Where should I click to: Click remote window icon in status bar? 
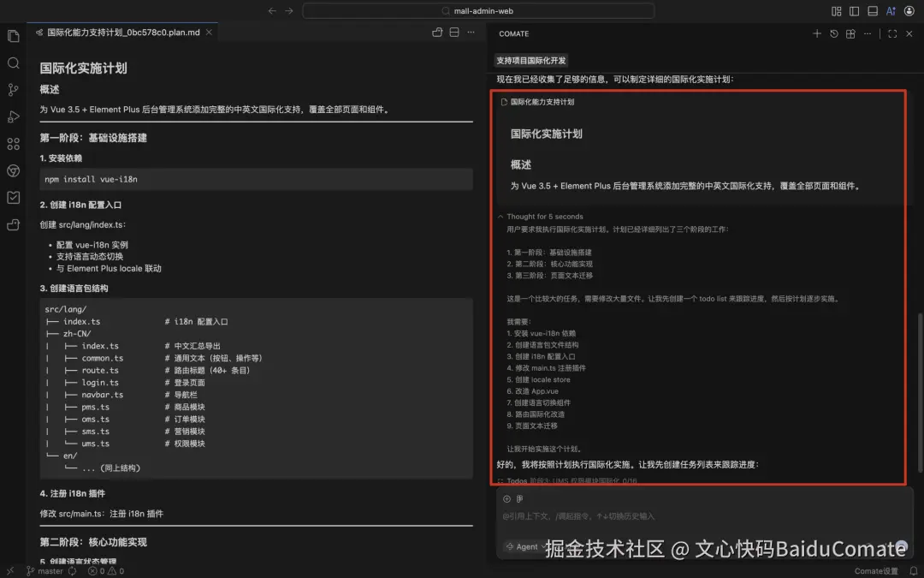click(x=10, y=571)
